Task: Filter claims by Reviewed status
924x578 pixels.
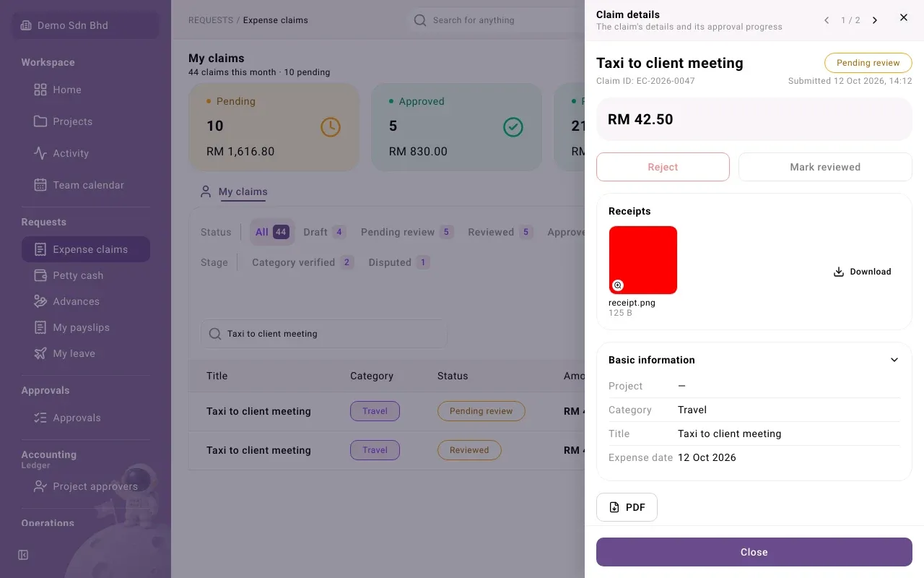Action: click(x=500, y=232)
